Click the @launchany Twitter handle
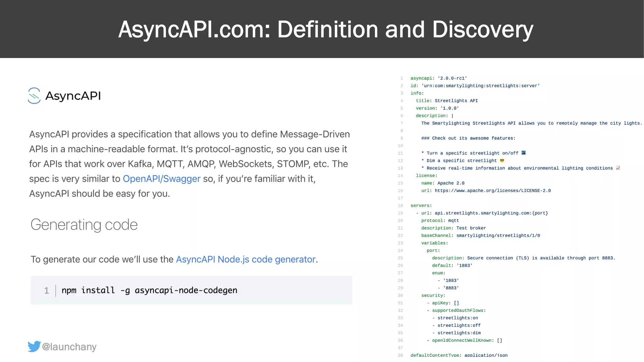 [x=69, y=347]
